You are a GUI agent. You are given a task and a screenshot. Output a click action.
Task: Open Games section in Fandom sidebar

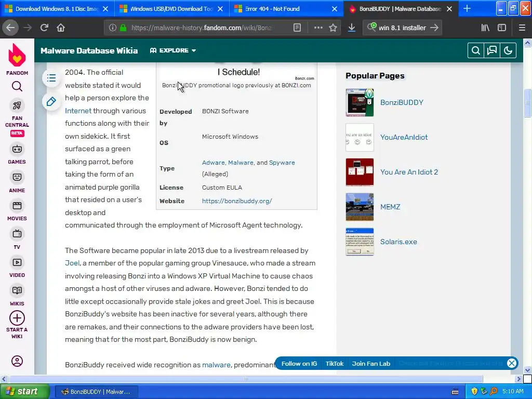(x=17, y=154)
